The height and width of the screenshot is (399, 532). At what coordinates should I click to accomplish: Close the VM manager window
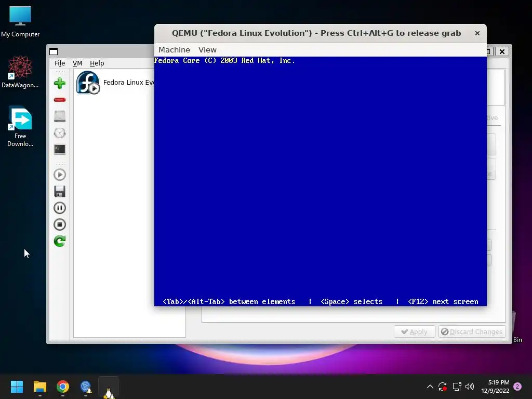tap(502, 51)
